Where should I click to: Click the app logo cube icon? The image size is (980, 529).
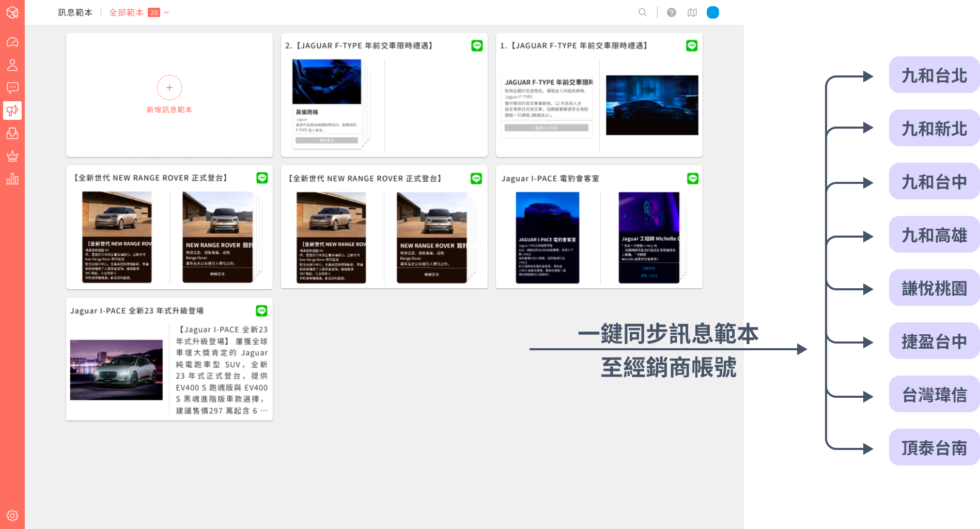(12, 12)
